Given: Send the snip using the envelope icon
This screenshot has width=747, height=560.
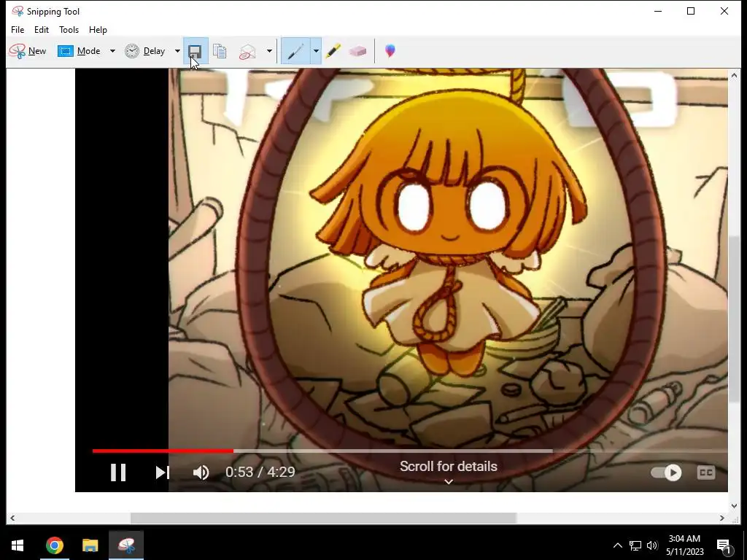Looking at the screenshot, I should [247, 51].
